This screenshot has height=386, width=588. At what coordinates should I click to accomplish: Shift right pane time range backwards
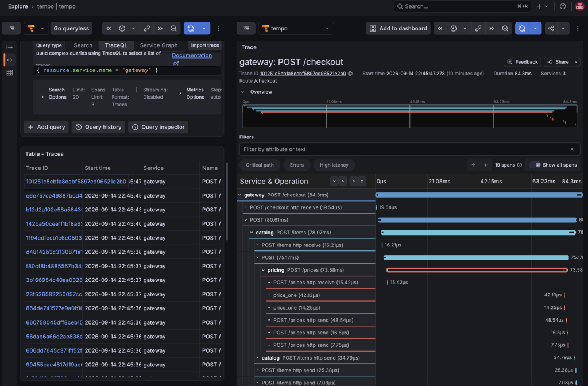pos(440,29)
